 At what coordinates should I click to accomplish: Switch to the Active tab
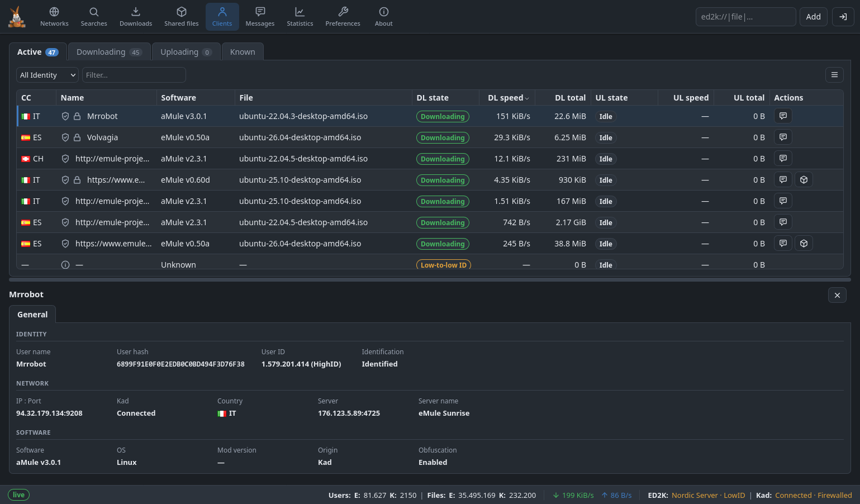coord(38,52)
